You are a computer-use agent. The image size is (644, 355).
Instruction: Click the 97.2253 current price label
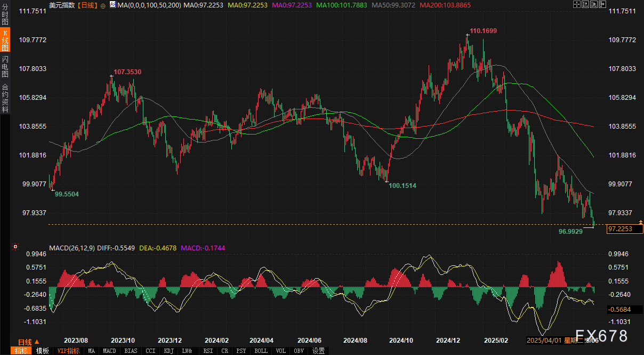tap(625, 229)
